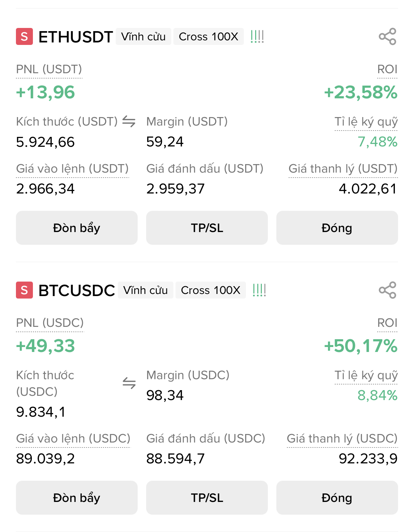
Task: Tap ROI label on ETHUSDT card
Action: tap(387, 69)
